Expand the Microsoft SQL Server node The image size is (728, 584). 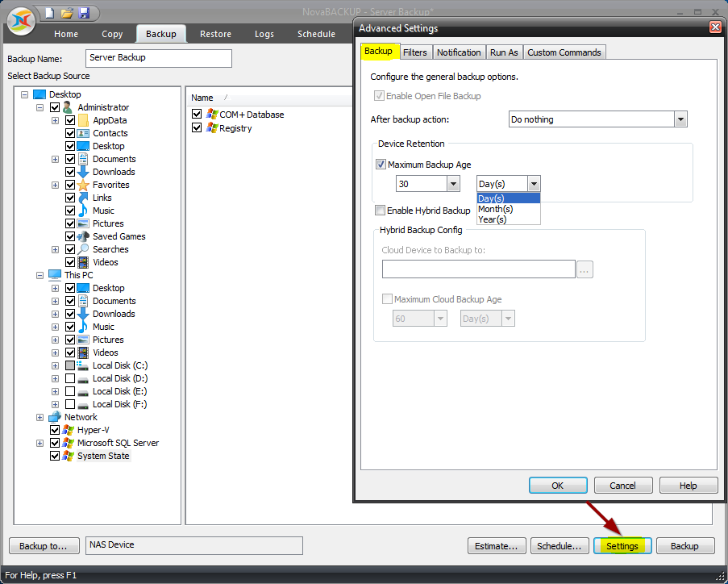[x=40, y=443]
